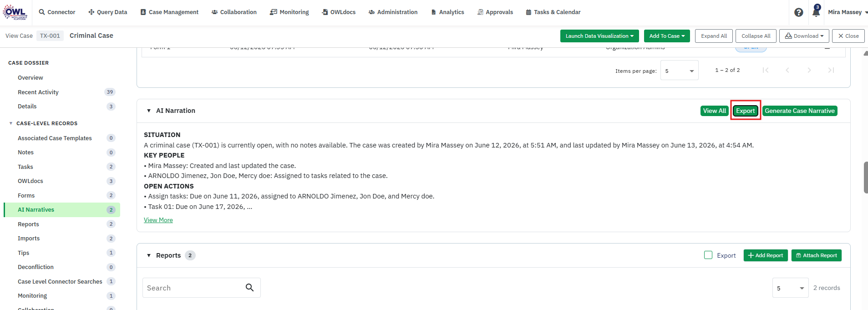
Task: Select OWLdocs in the sidebar
Action: point(62,181)
